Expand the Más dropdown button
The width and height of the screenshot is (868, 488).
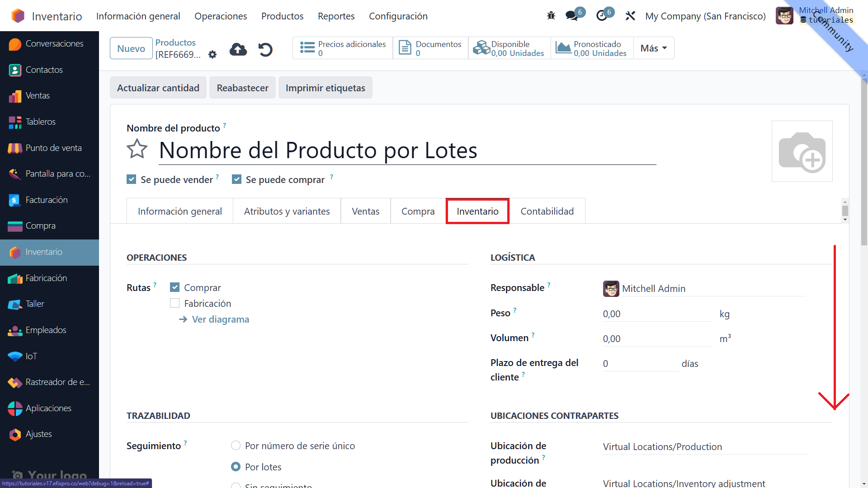point(653,48)
